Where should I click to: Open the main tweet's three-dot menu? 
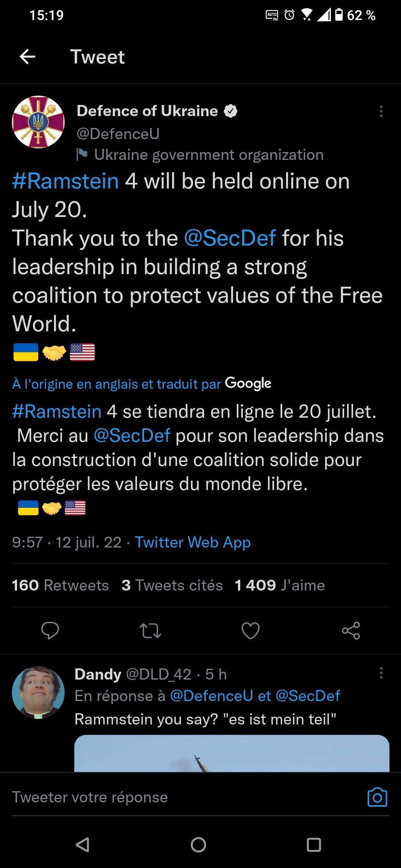click(x=381, y=111)
